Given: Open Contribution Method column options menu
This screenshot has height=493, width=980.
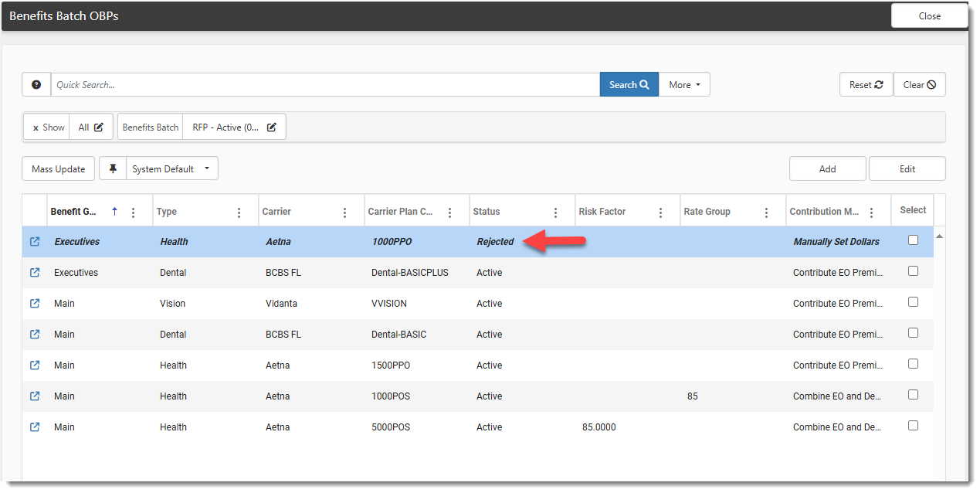Looking at the screenshot, I should (x=872, y=212).
